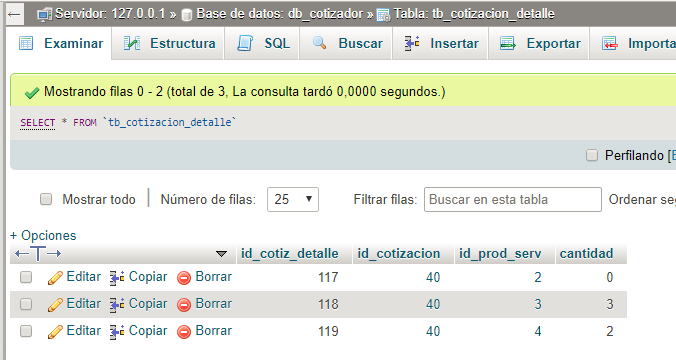676x360 pixels.
Task: Tick the checkbox for row 117
Action: coord(26,277)
